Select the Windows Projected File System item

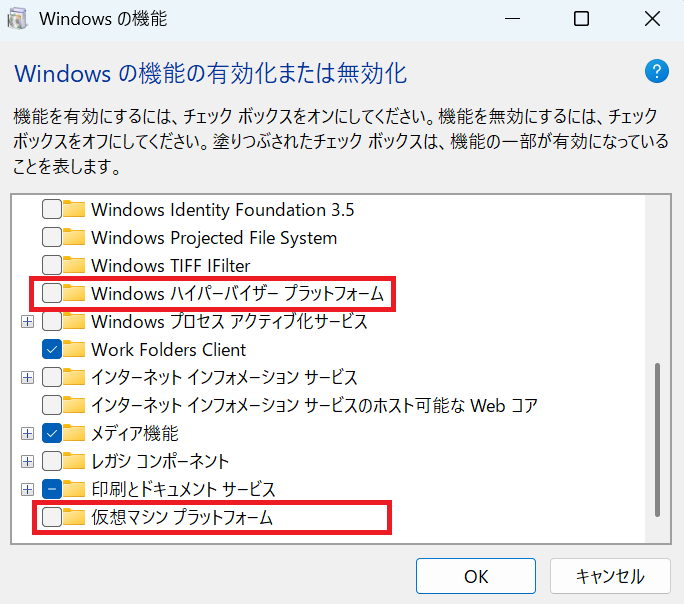[x=213, y=238]
